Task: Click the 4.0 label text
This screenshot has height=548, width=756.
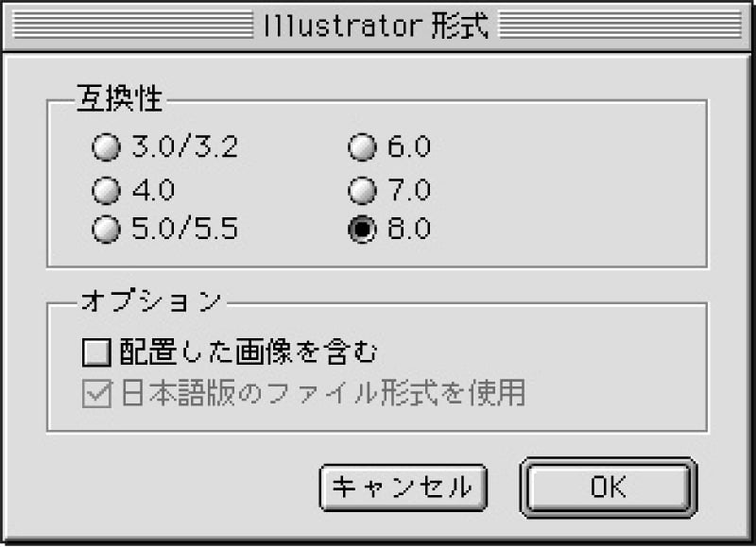Action: tap(154, 190)
